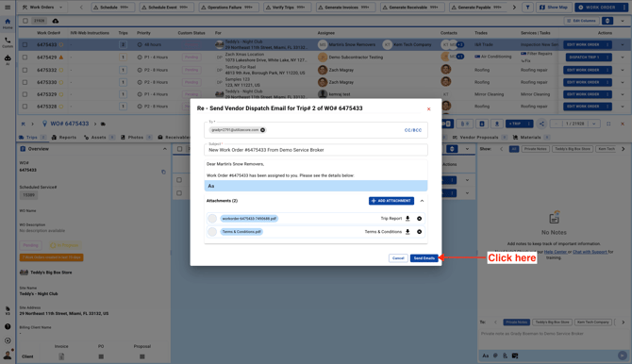Remove the recipient email chip
Viewport: 632px width, 364px height.
263,130
